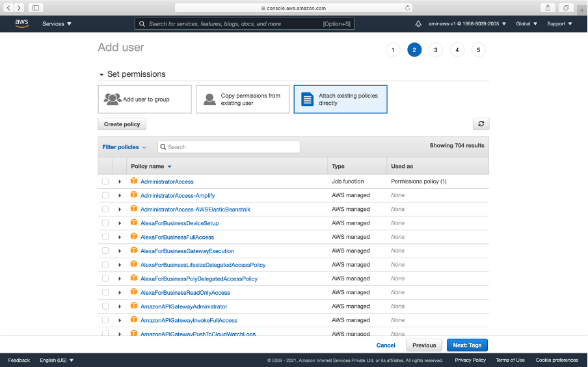Click the Previous button
Image resolution: width=588 pixels, height=367 pixels.
424,346
